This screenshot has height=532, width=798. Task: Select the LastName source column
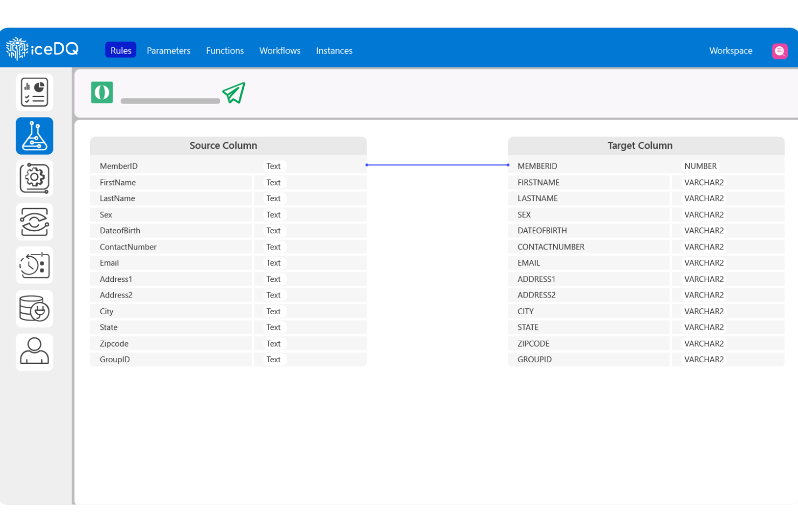click(x=171, y=198)
